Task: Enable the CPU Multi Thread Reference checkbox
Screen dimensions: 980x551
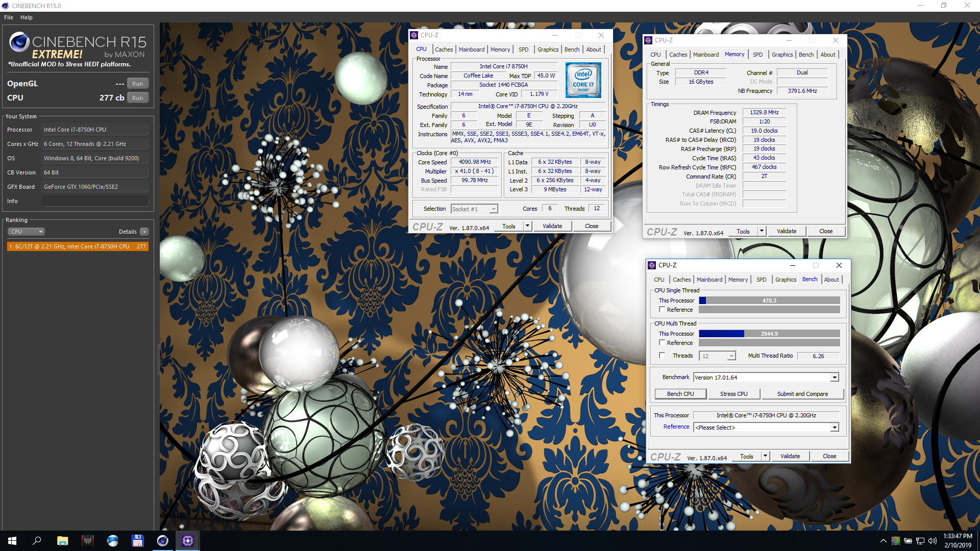Action: pos(662,343)
